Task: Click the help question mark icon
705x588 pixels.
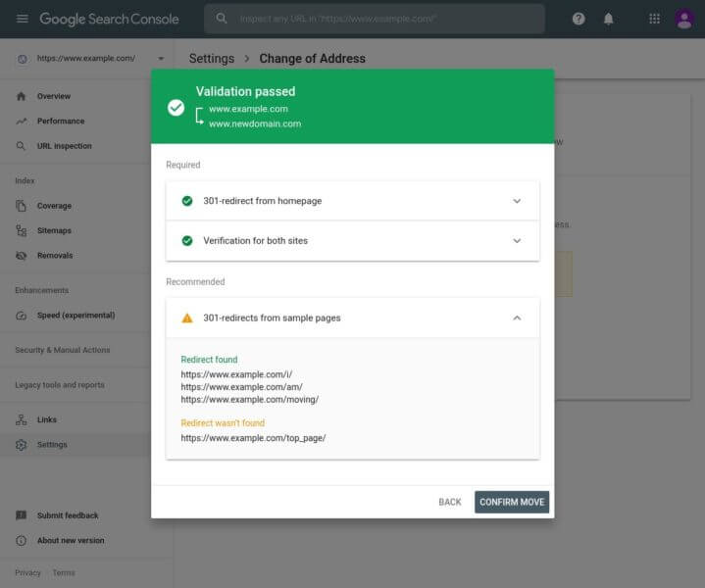Action: (x=579, y=19)
